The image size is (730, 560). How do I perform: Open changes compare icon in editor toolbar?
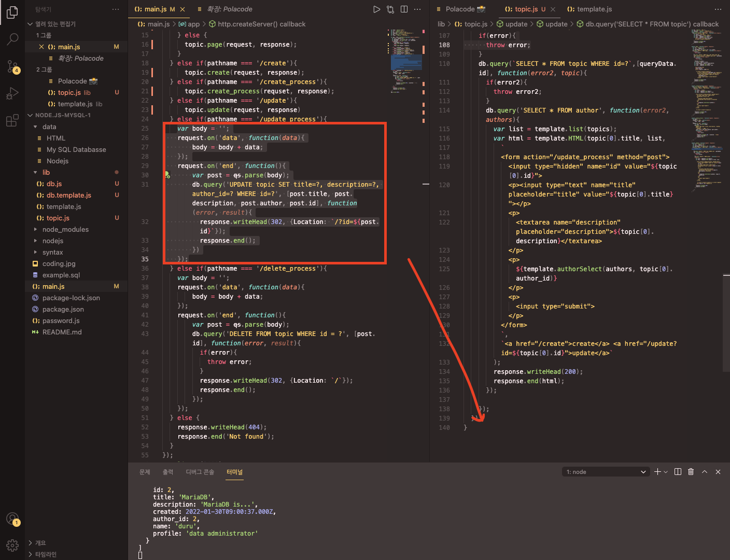pyautogui.click(x=390, y=9)
